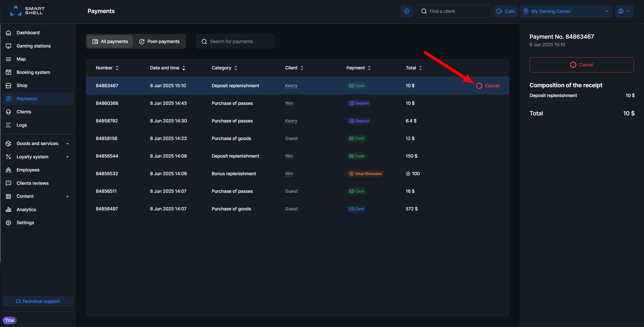This screenshot has width=644, height=327.
Task: Sort payments by Category
Action: coord(224,68)
